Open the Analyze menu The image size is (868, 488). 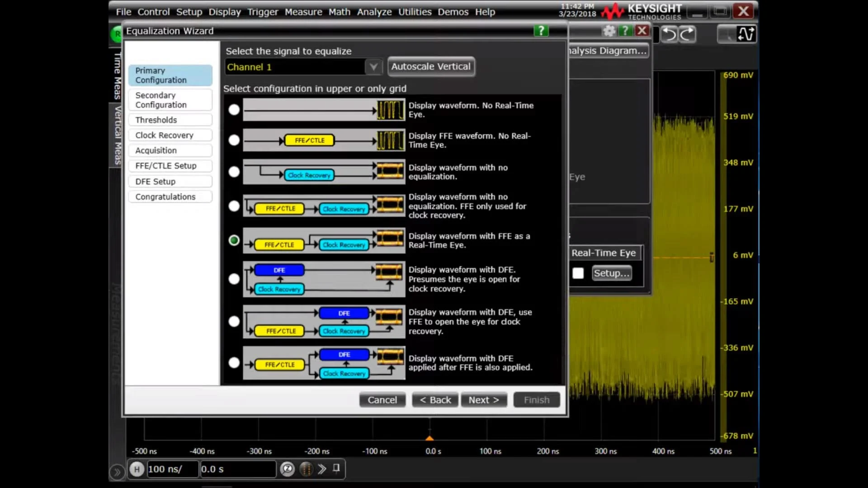[374, 12]
